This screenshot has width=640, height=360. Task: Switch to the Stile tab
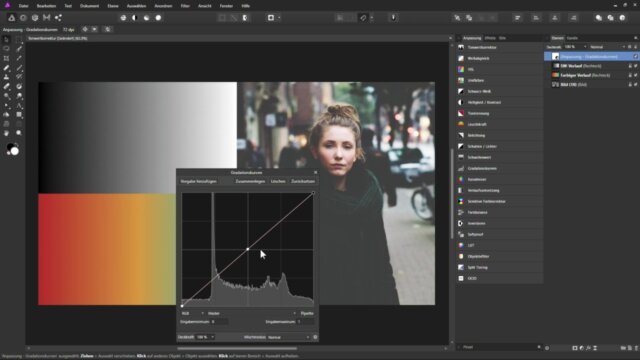[x=502, y=38]
